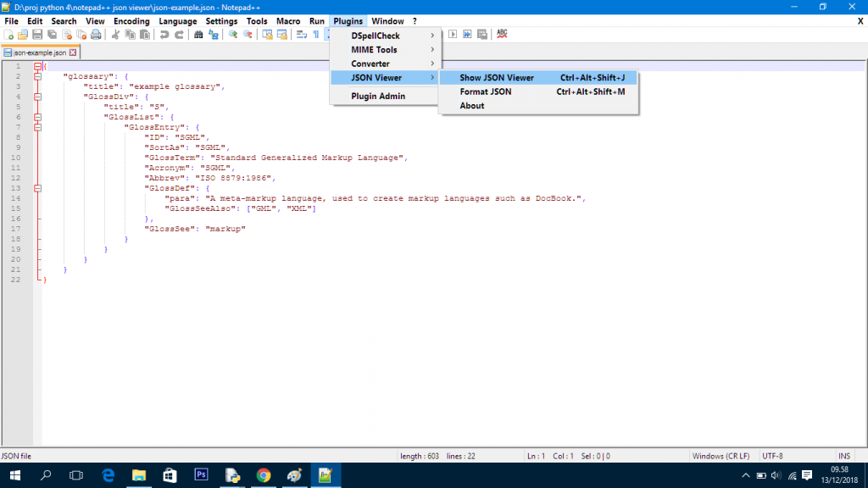
Task: Choose Format JSON in the submenu
Action: pos(486,91)
